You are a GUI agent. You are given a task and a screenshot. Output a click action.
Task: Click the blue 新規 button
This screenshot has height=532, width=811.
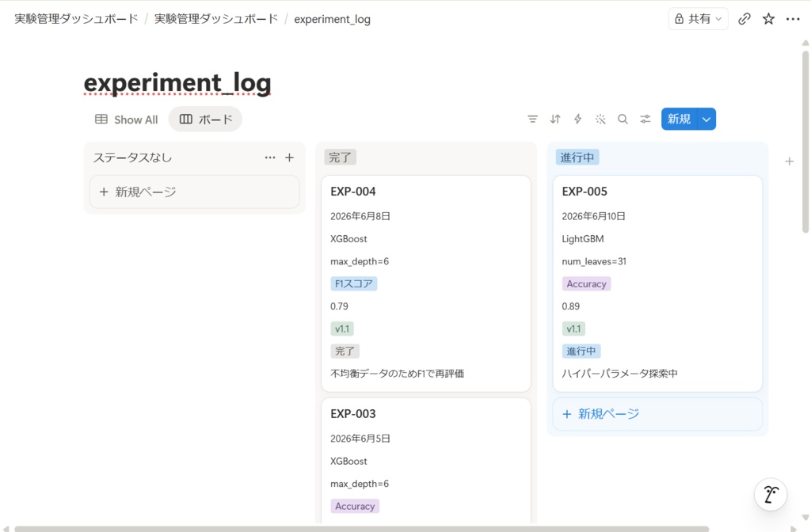(679, 120)
